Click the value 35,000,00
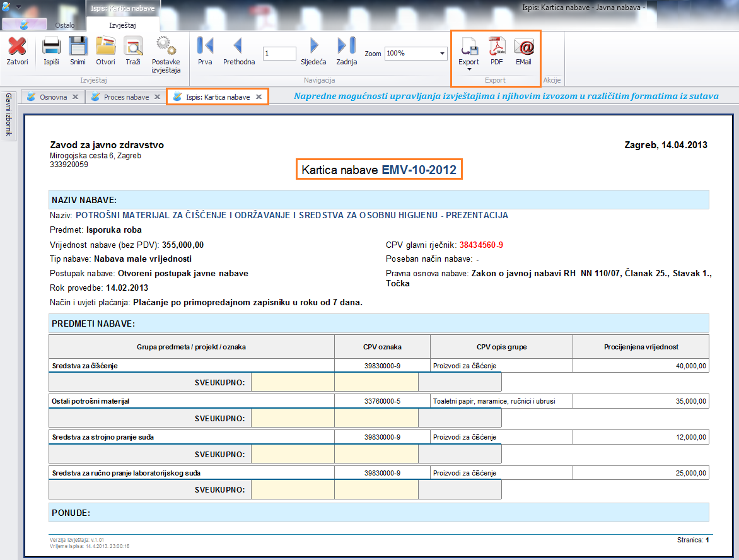739x560 pixels. coord(691,401)
